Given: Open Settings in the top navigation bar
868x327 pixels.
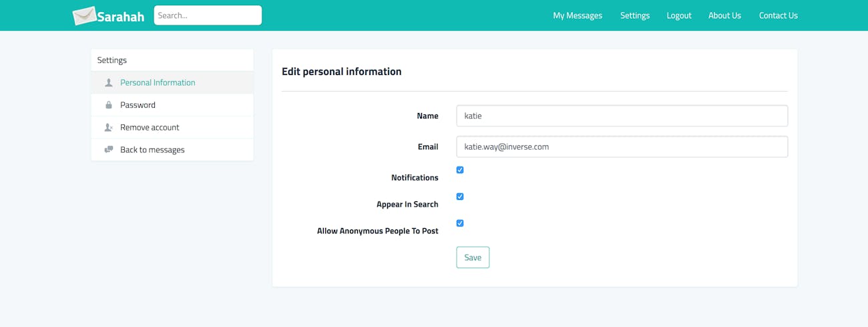Looking at the screenshot, I should 635,15.
